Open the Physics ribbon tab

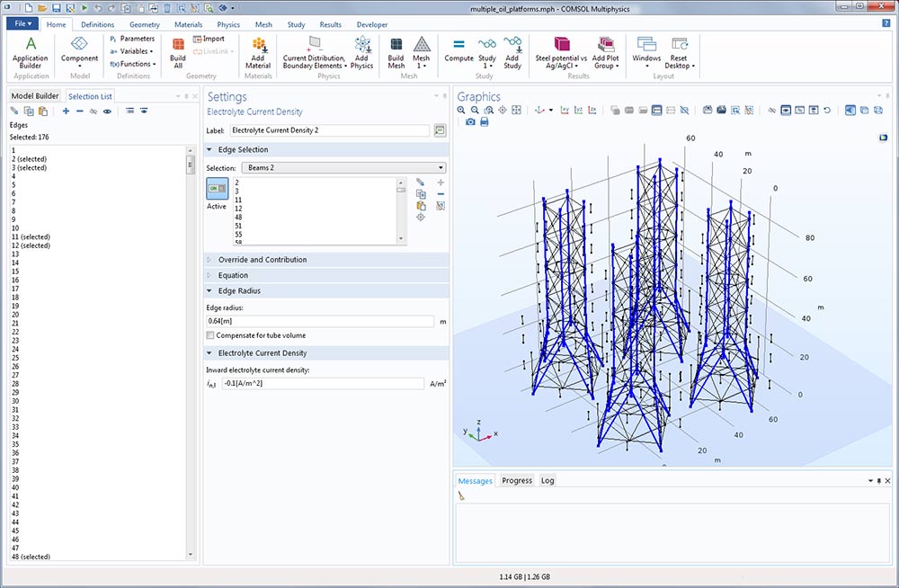click(x=228, y=24)
